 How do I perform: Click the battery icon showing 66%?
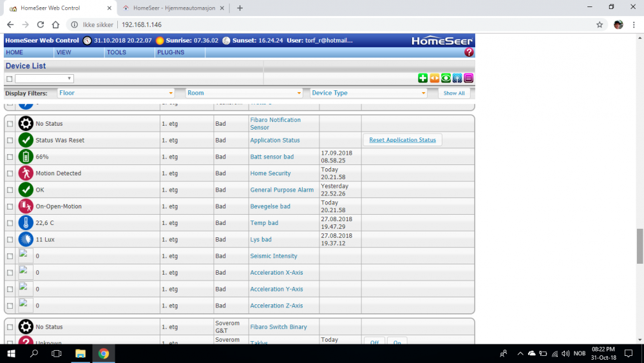tap(26, 157)
